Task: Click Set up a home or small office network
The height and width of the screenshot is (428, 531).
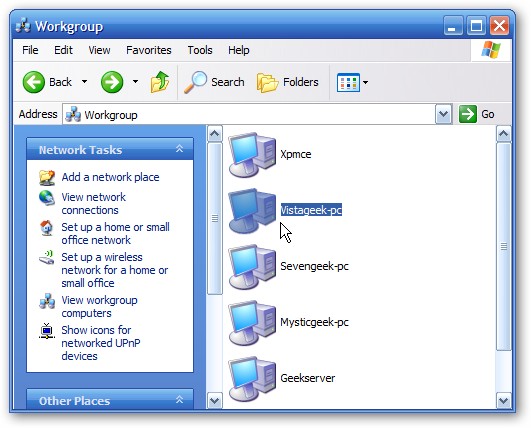Action: pyautogui.click(x=115, y=233)
